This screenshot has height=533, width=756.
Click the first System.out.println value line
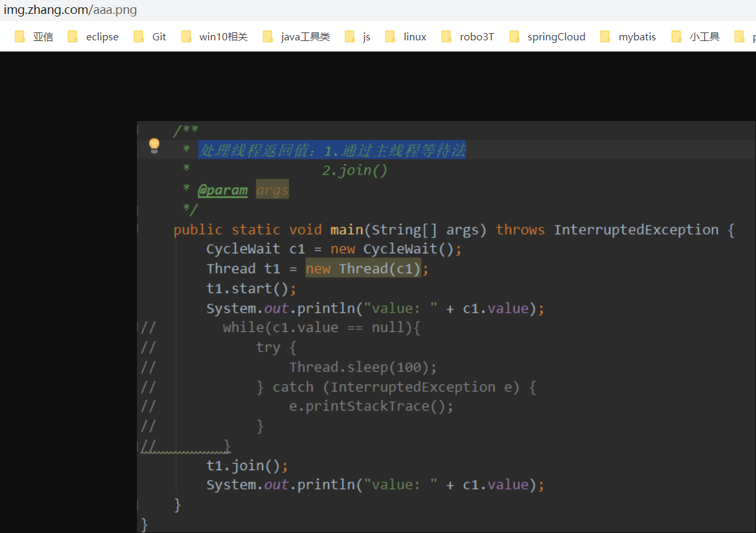pos(376,308)
